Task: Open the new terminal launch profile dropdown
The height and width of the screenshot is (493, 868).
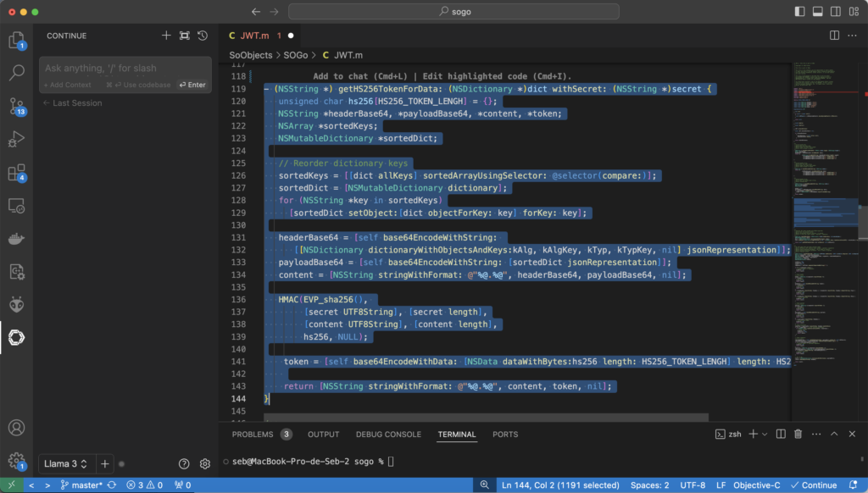Action: click(x=765, y=435)
